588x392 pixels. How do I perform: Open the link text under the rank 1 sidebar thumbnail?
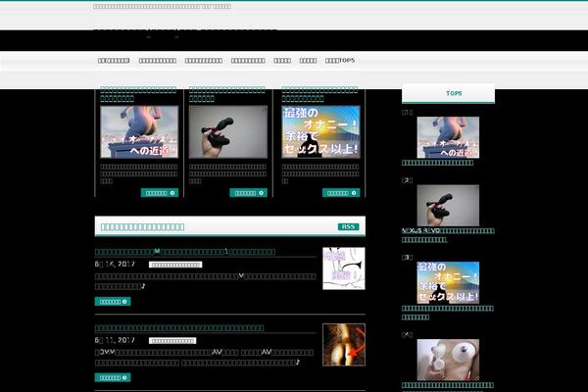pyautogui.click(x=437, y=163)
